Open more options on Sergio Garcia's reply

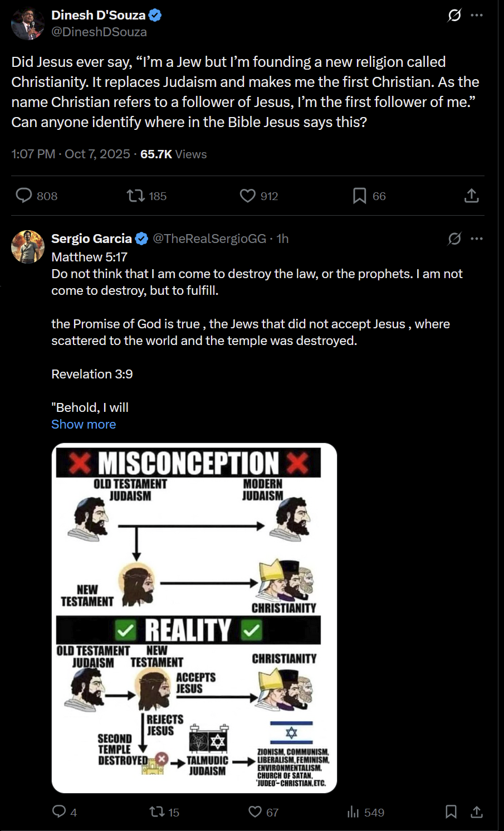[477, 239]
